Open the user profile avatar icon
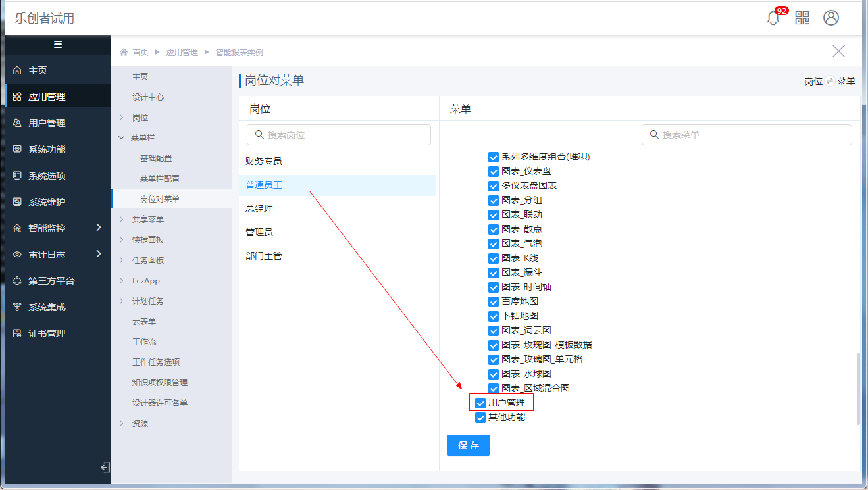Image resolution: width=868 pixels, height=490 pixels. pyautogui.click(x=831, y=18)
